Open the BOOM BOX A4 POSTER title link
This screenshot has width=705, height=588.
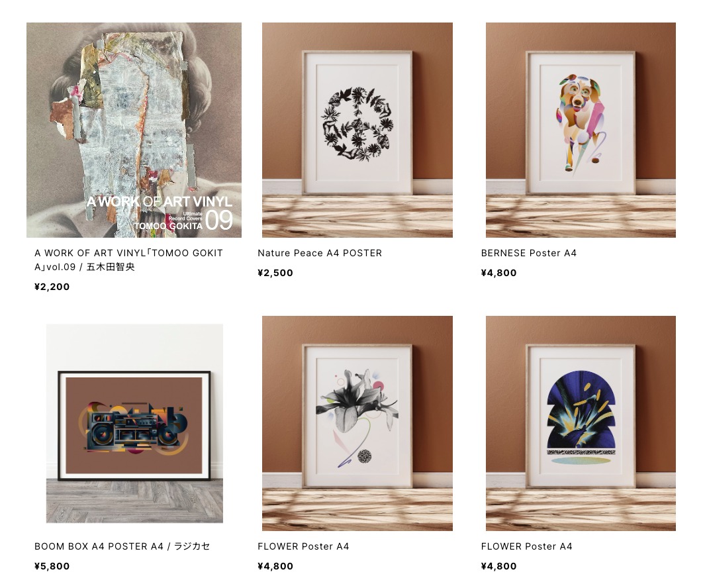click(122, 546)
